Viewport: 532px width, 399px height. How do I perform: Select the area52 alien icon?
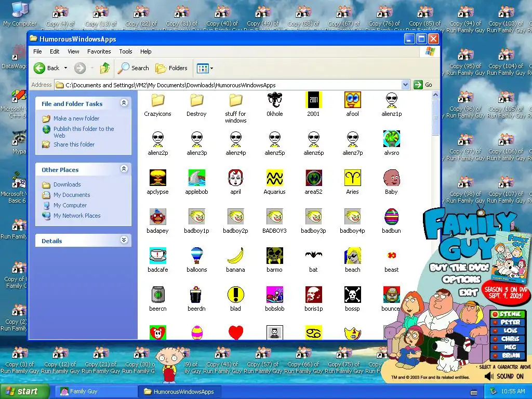click(x=313, y=178)
